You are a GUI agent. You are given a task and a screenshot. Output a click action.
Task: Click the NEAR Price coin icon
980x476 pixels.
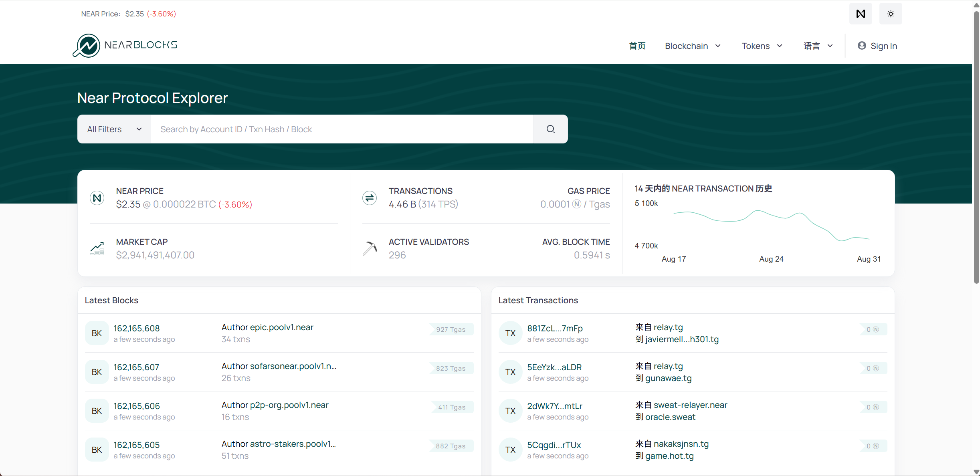point(97,198)
